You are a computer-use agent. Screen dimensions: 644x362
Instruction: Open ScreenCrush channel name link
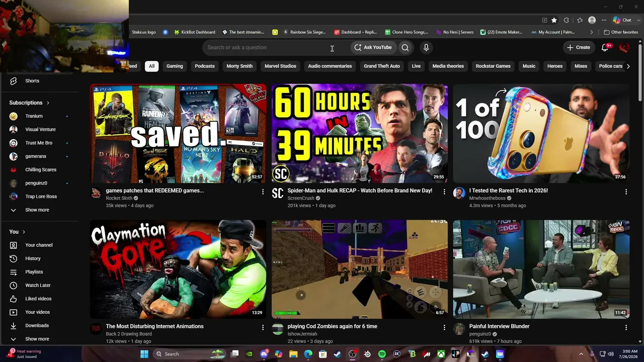tap(301, 198)
